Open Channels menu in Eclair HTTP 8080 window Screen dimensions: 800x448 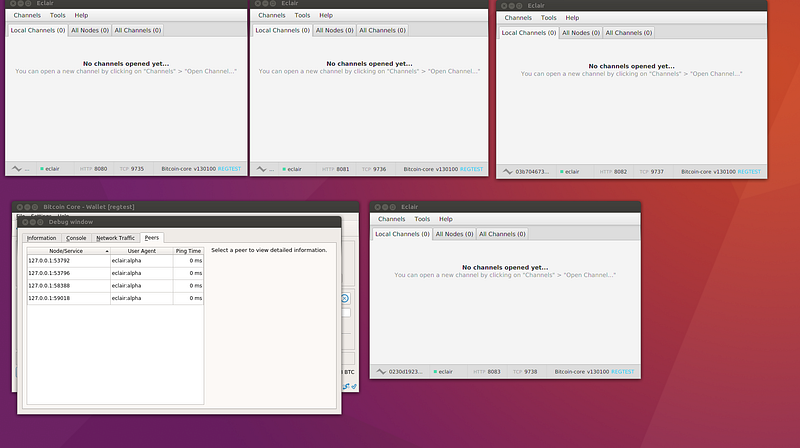tap(27, 15)
